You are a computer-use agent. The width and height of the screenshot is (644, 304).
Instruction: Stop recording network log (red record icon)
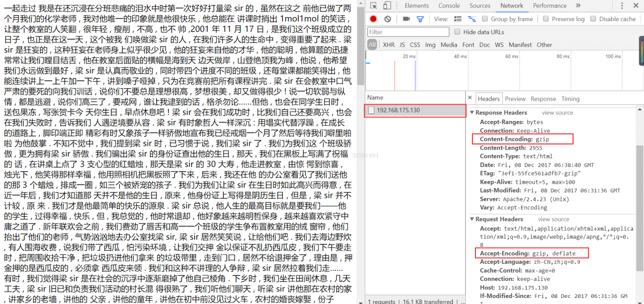pos(373,19)
